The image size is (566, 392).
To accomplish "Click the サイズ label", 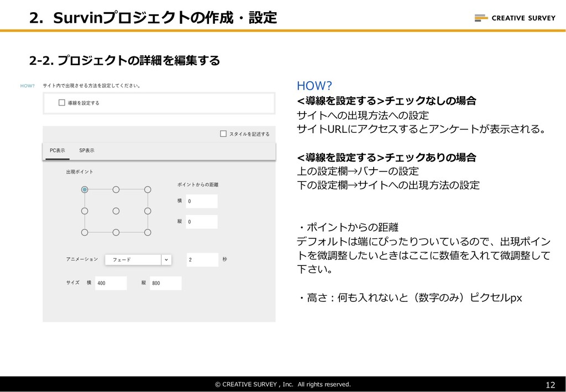I will [x=73, y=283].
